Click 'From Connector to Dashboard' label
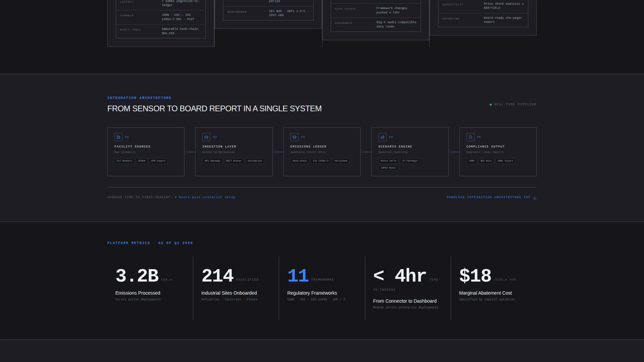 click(x=405, y=301)
